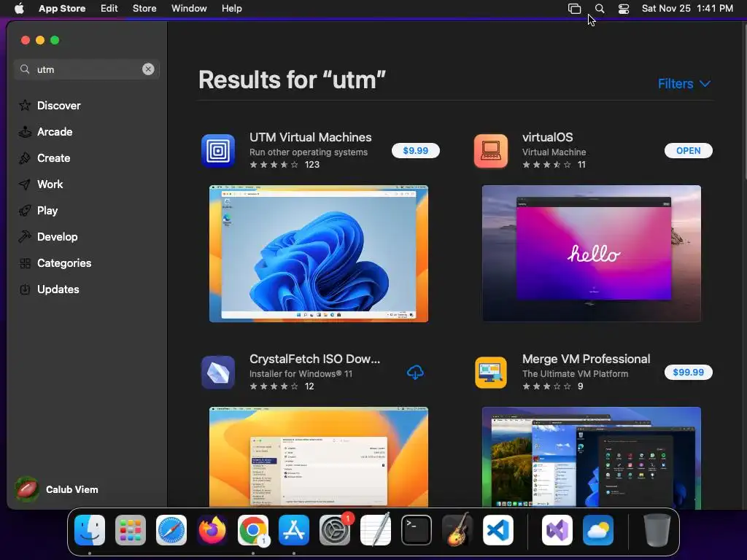Click the date and time in menu bar
Image resolution: width=747 pixels, height=560 pixels.
point(687,9)
